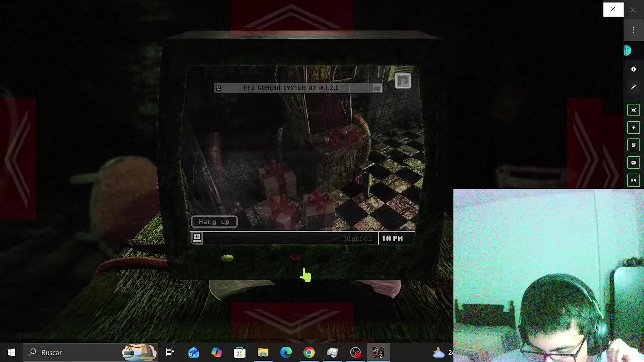
Task: Close the overlay with the white X button
Action: [x=613, y=9]
